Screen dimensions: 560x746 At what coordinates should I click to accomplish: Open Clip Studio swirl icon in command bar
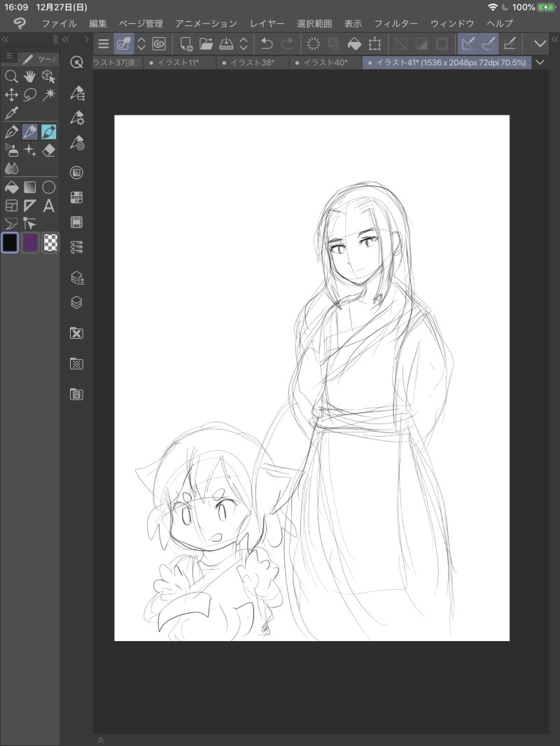tap(159, 44)
